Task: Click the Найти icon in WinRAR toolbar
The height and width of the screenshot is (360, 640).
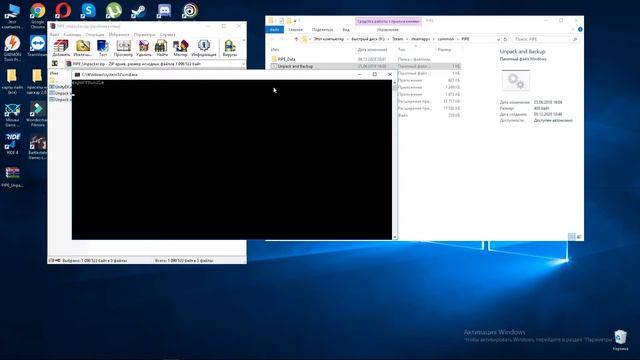Action: click(x=162, y=47)
